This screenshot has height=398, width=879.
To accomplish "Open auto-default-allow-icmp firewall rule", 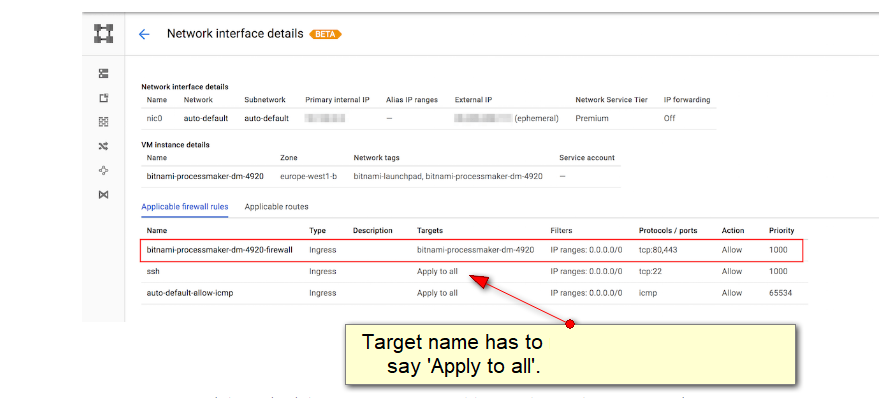I will click(189, 293).
